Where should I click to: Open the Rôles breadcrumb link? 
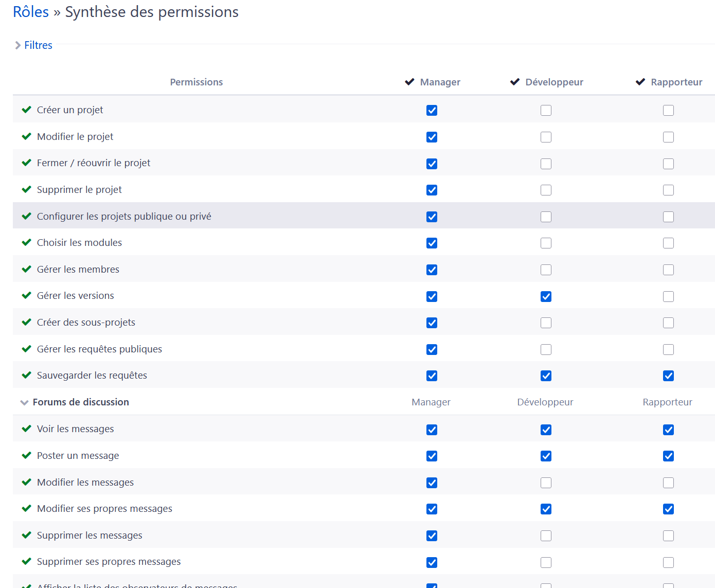click(x=30, y=12)
